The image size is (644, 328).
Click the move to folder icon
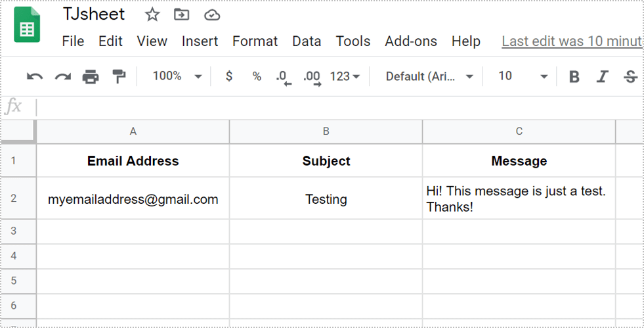click(181, 14)
